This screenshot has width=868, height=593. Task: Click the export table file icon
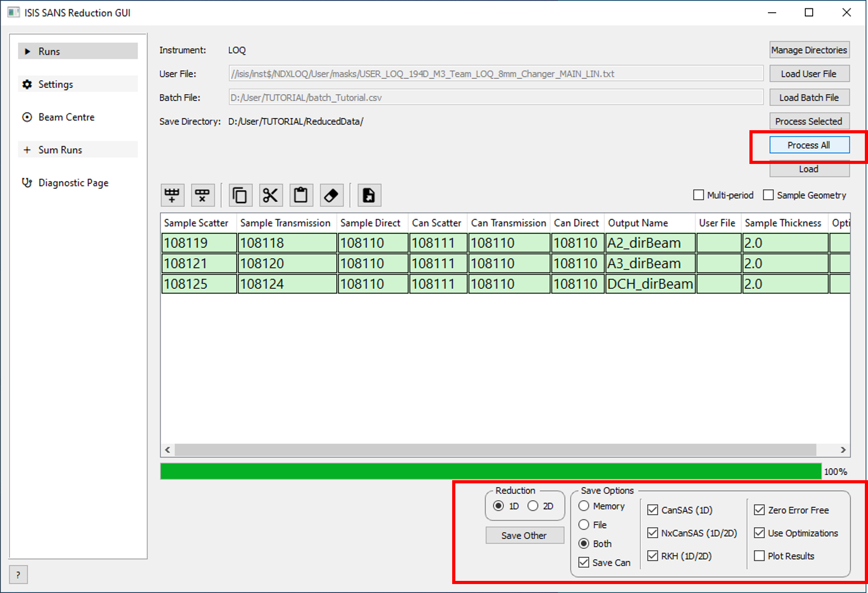click(369, 196)
